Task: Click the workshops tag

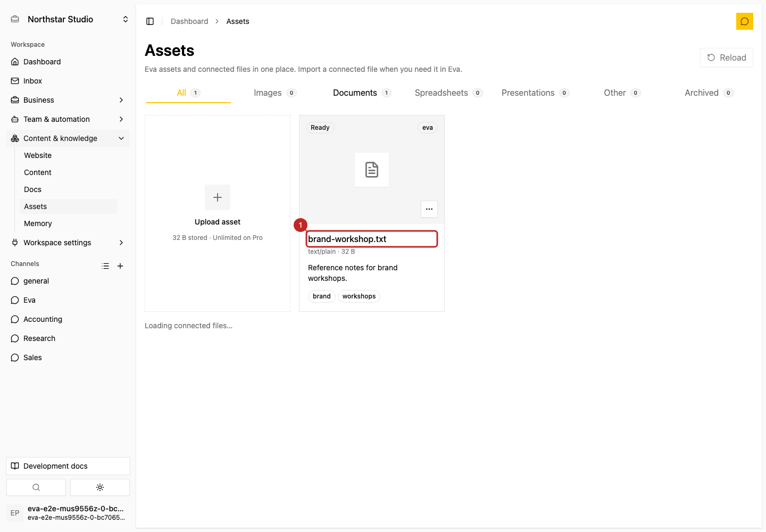Action: click(x=359, y=296)
